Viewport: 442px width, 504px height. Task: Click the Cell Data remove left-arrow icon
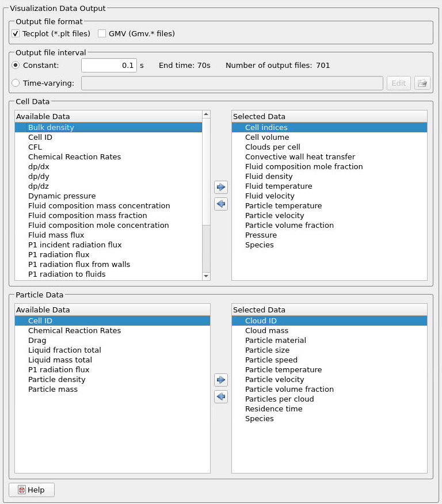coord(221,204)
